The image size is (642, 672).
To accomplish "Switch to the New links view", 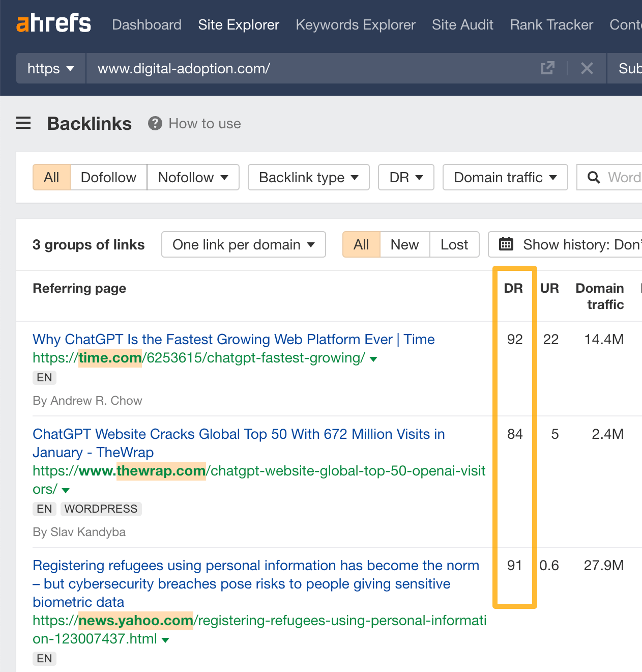I will 404,244.
